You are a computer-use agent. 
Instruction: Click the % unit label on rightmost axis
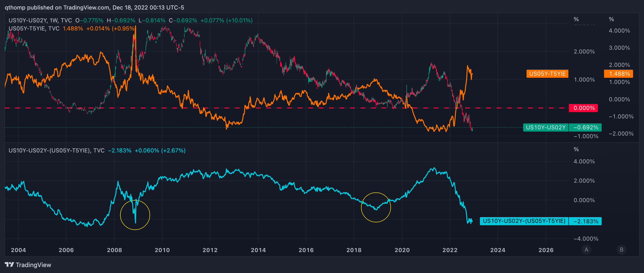611,19
